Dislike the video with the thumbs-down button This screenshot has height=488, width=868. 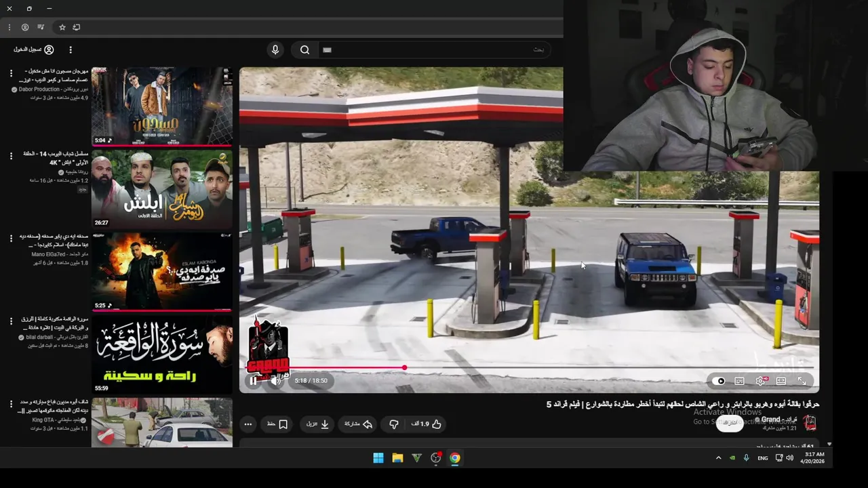(x=394, y=424)
